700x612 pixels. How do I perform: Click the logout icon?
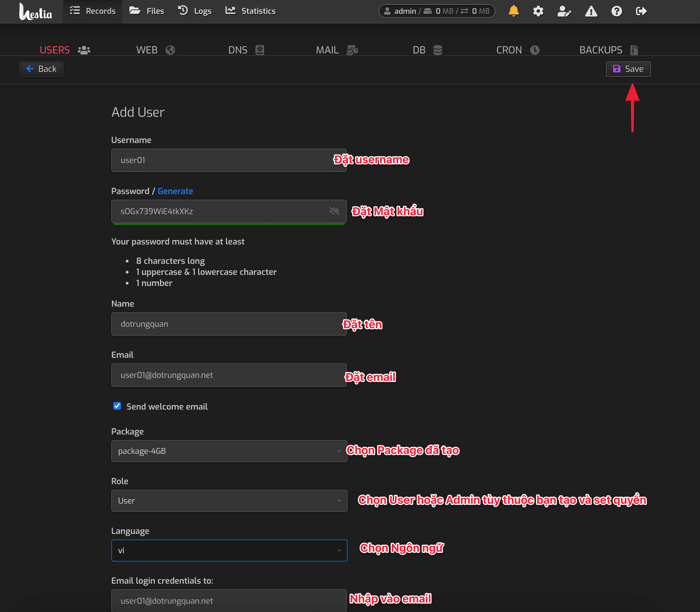641,11
